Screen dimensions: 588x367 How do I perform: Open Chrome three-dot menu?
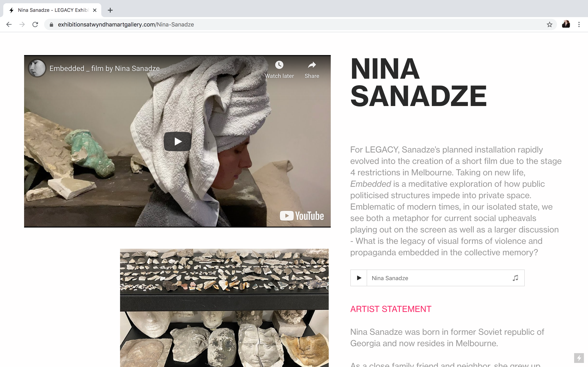click(579, 24)
